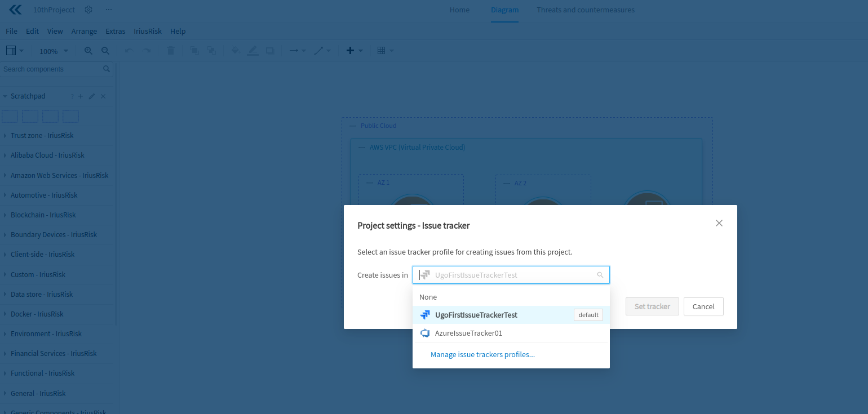Open the Scratchpad edit pencil icon
This screenshot has height=414, width=868.
(92, 96)
